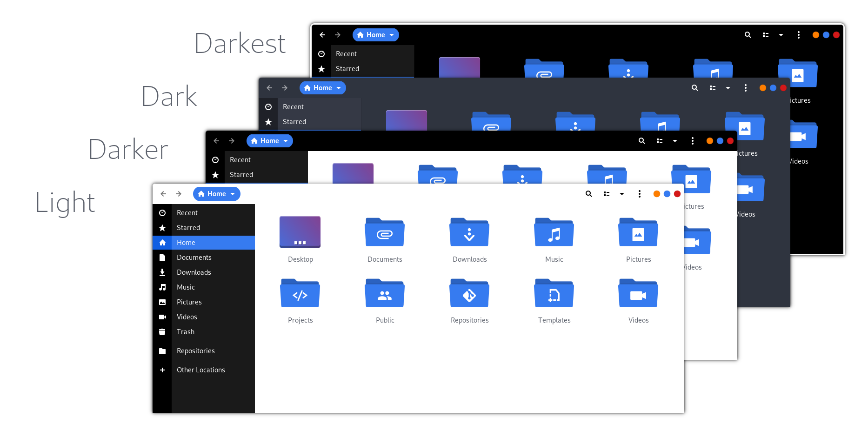Click the blue window button in Light window

tap(667, 194)
